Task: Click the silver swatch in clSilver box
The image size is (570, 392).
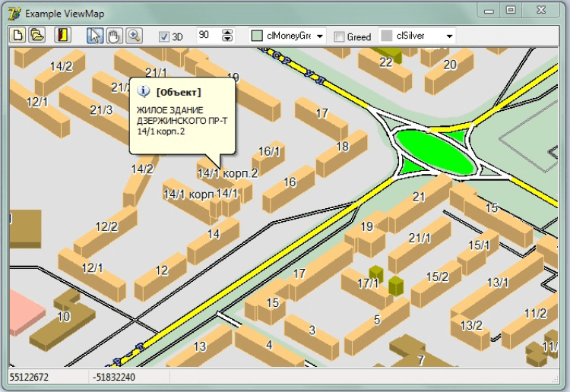Action: click(387, 36)
